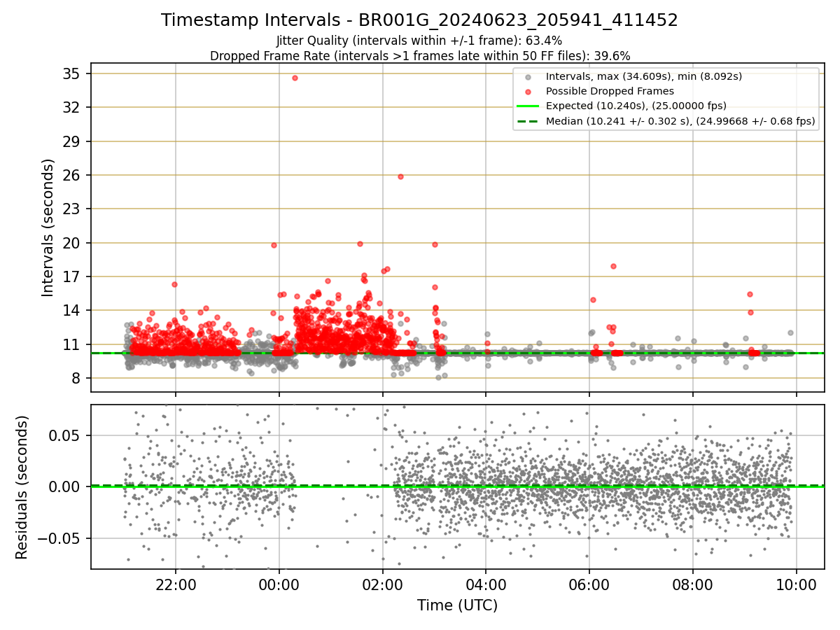Click the '22:00' x-axis tick label
Screen dimensions: 840x630
tap(176, 584)
